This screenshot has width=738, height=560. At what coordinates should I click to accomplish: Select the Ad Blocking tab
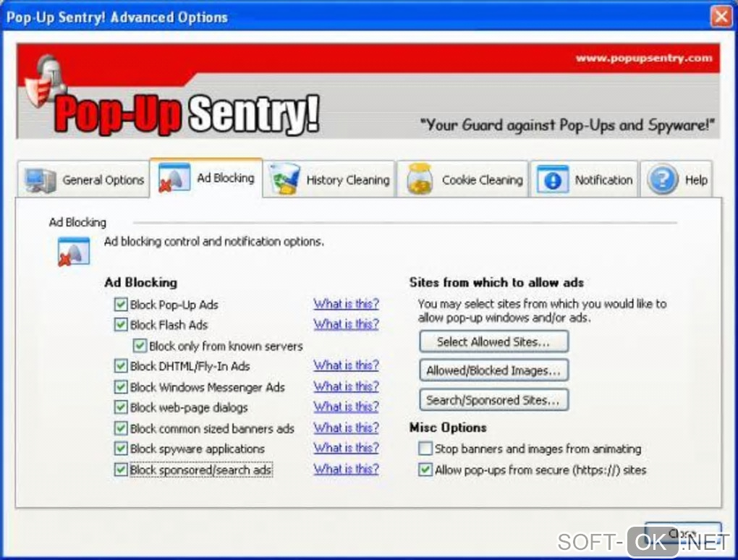tap(206, 178)
